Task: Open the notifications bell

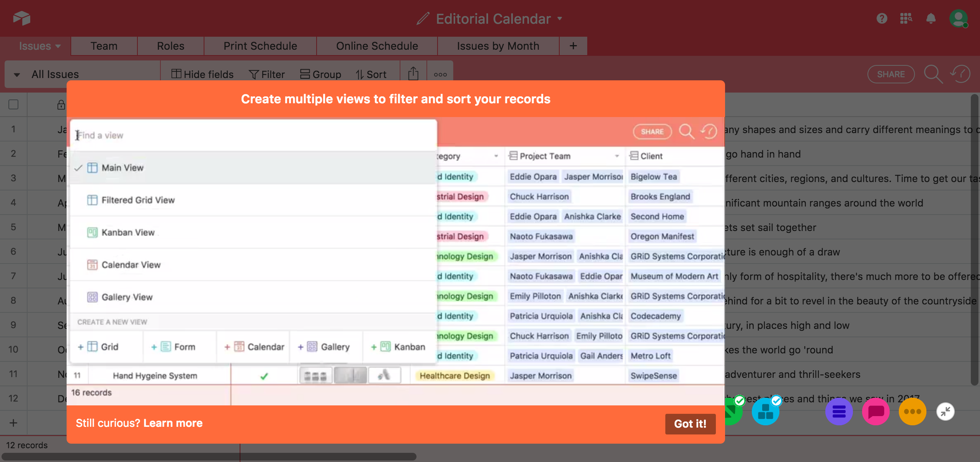Action: 931,18
